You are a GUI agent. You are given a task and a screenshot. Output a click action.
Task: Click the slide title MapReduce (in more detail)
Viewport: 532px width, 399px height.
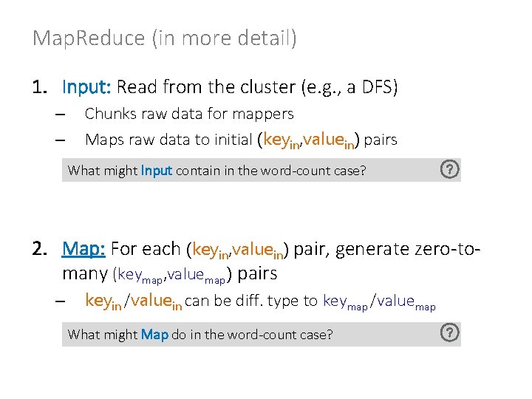(165, 38)
